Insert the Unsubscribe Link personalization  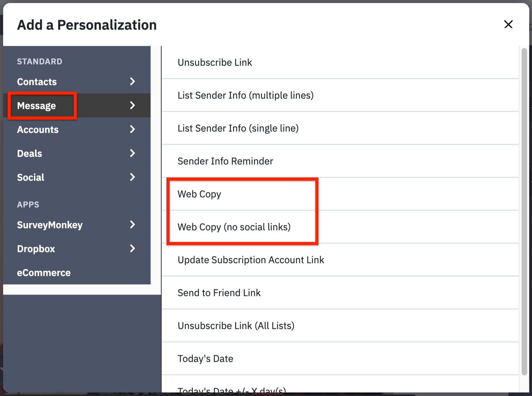point(215,62)
